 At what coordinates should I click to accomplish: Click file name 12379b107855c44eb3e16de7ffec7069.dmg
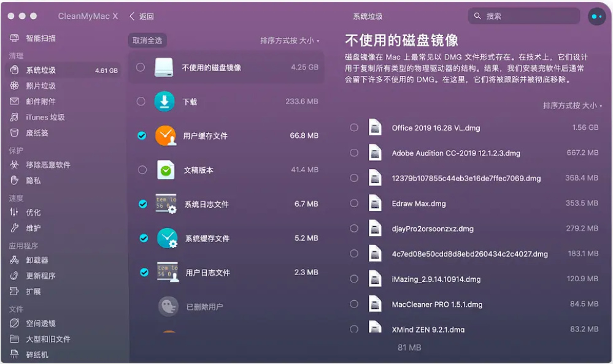tap(466, 178)
